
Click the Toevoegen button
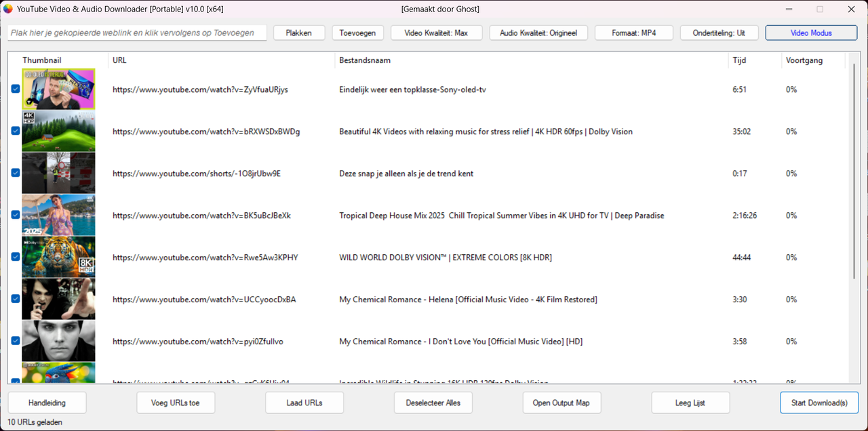click(x=358, y=33)
